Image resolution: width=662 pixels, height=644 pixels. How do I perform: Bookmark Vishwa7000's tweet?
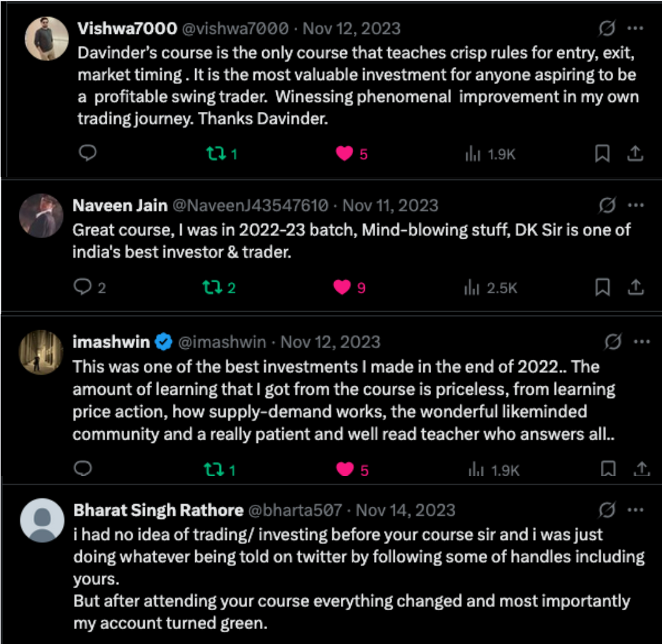click(602, 154)
